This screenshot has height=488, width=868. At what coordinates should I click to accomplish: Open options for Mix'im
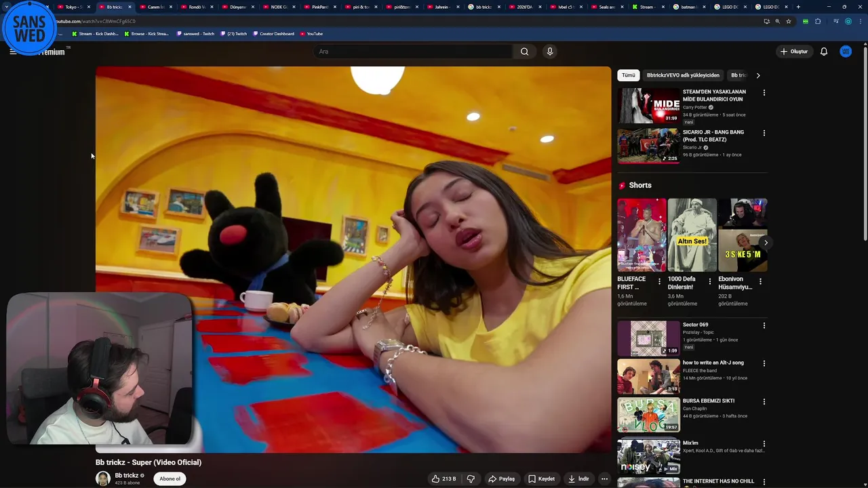coord(764,444)
